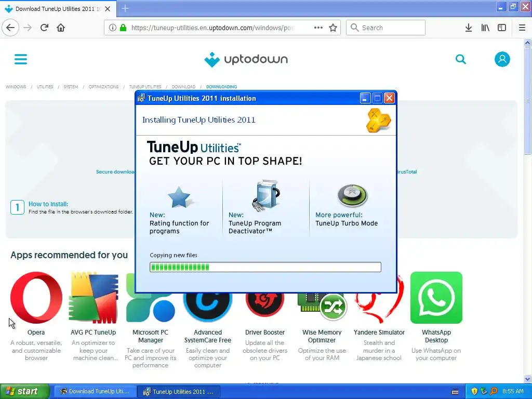Image resolution: width=532 pixels, height=399 pixels.
Task: Toggle the Firefox sidebar icon
Action: coord(502,28)
